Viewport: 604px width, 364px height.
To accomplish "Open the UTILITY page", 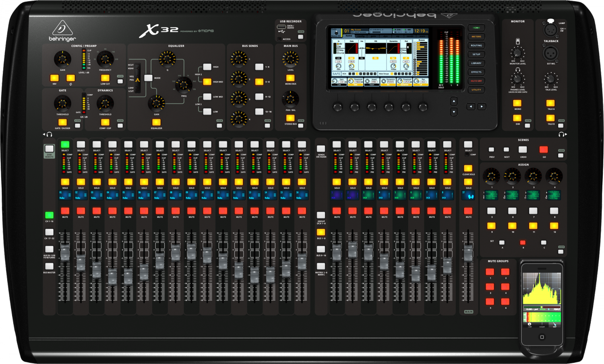I will [476, 89].
